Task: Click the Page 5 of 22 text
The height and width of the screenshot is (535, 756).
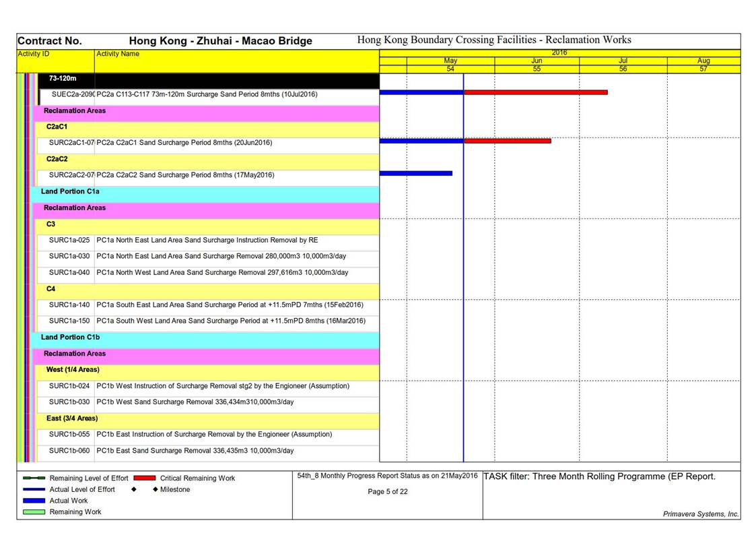Action: tap(388, 492)
